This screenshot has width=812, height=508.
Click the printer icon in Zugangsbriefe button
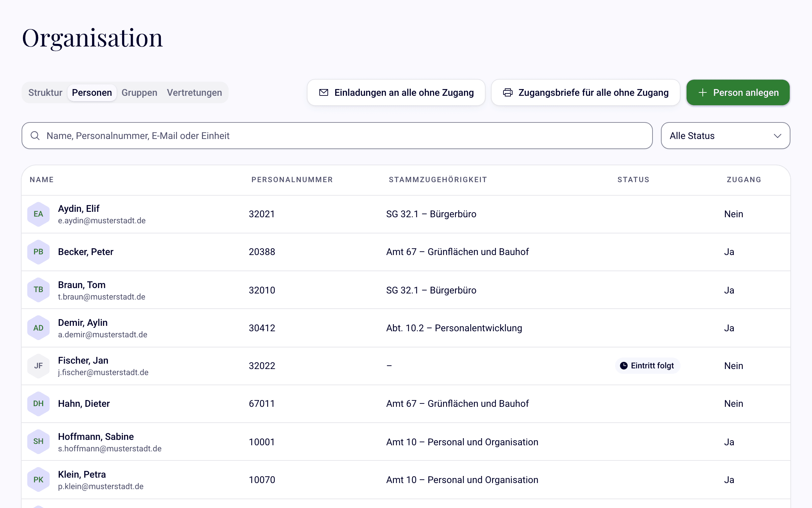[507, 92]
